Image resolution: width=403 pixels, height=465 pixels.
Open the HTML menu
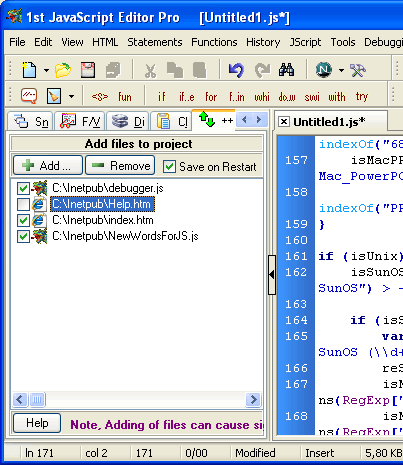(x=105, y=42)
